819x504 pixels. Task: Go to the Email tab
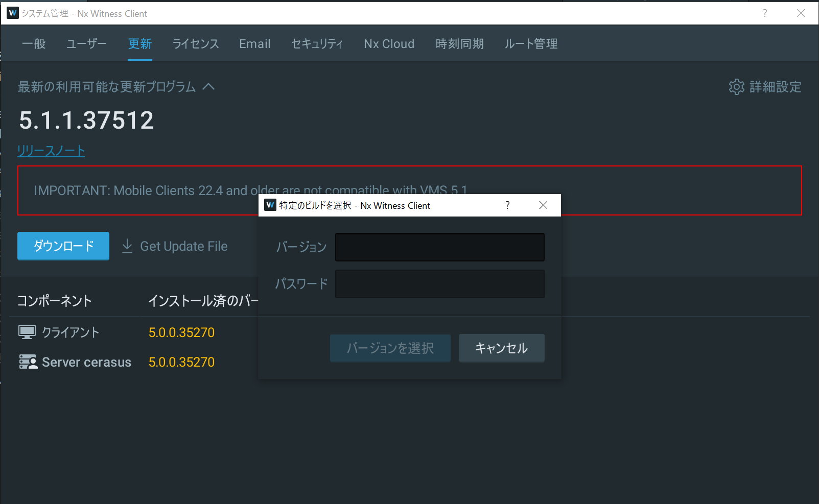(x=255, y=44)
